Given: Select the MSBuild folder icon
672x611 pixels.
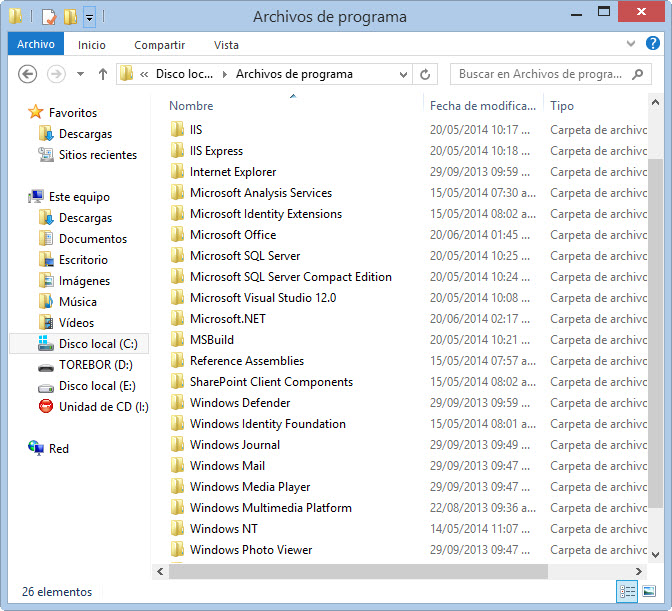Looking at the screenshot, I should [177, 339].
